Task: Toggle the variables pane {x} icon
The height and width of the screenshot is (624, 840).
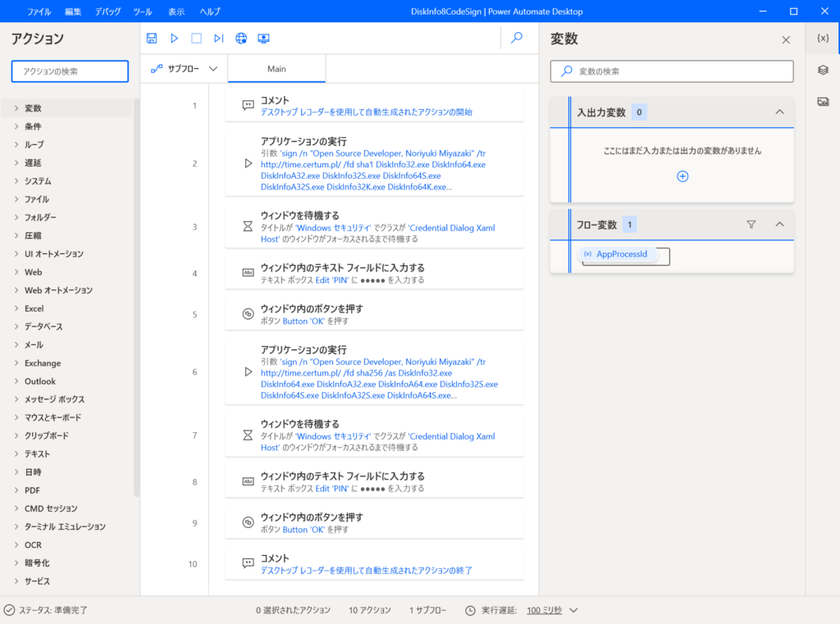Action: (x=823, y=38)
